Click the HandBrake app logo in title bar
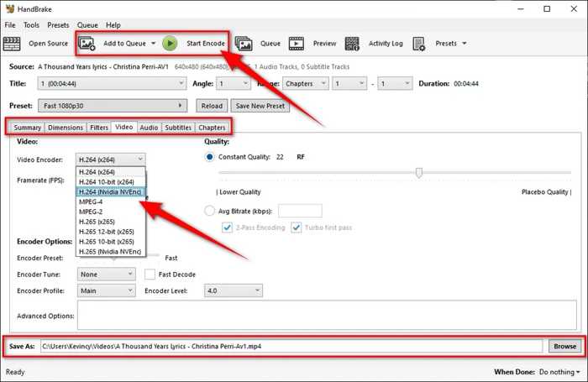588x382 pixels. 10,8
